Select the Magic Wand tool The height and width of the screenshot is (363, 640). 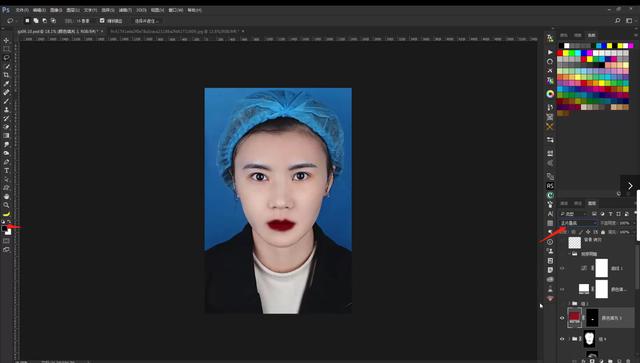(6, 66)
